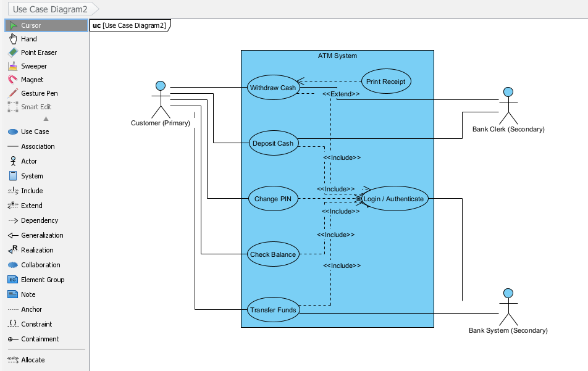Select the Use Case shape tool
Image resolution: width=588 pixels, height=371 pixels.
(x=46, y=131)
